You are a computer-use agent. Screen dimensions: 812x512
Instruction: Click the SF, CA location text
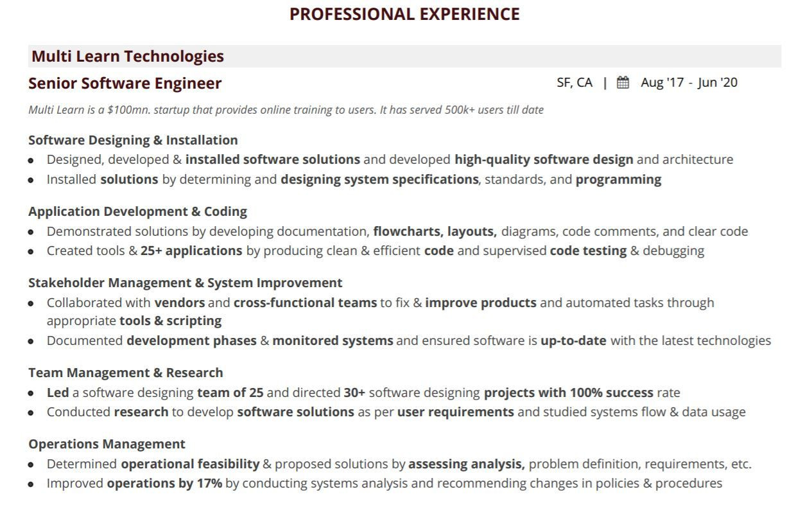click(574, 82)
